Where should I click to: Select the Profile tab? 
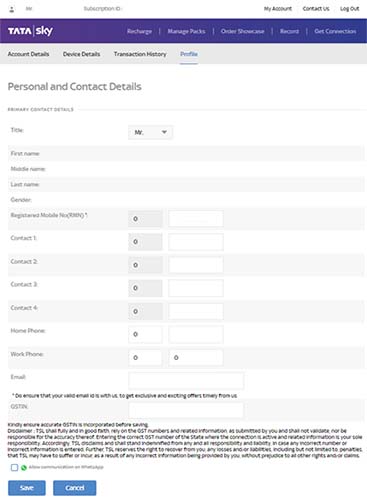coord(189,54)
